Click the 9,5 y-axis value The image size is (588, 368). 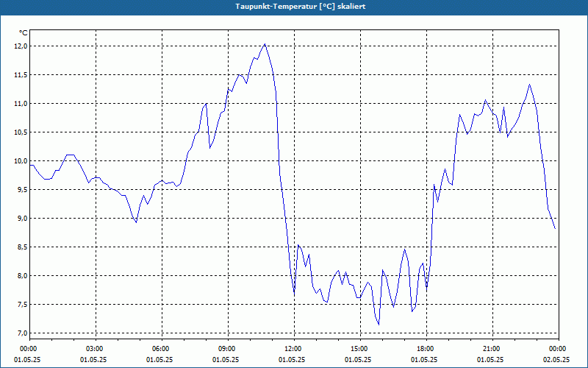[x=22, y=190]
